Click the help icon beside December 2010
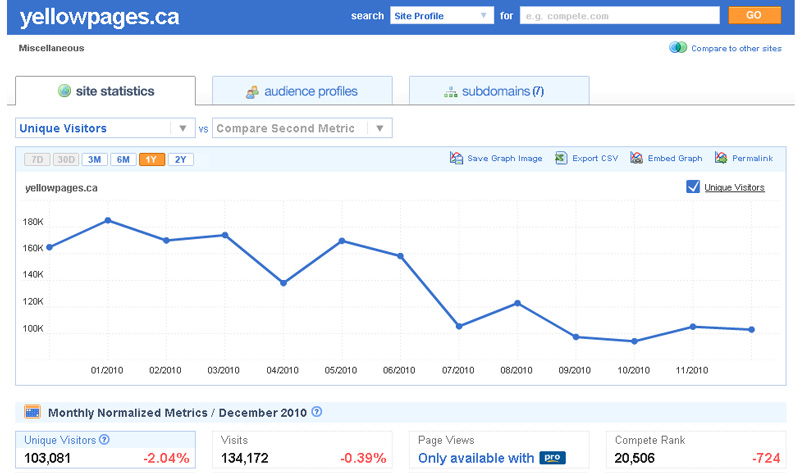The height and width of the screenshot is (473, 800). pyautogui.click(x=316, y=412)
